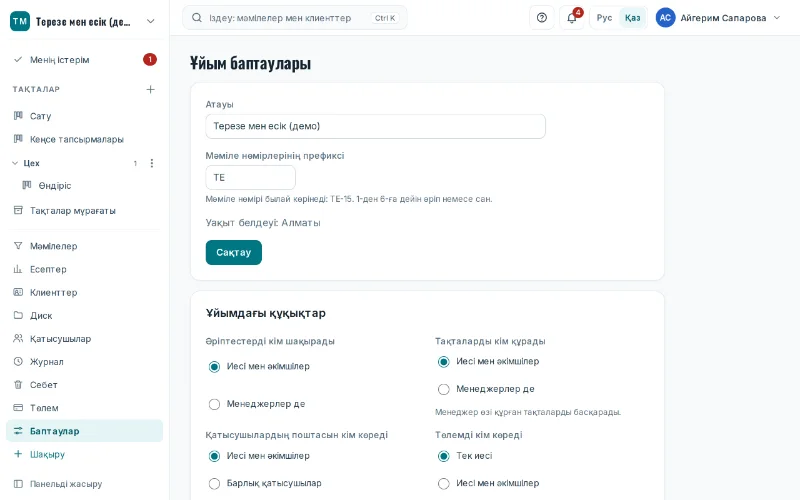Click the Өндіріс board icon
The height and width of the screenshot is (500, 800).
click(x=27, y=185)
